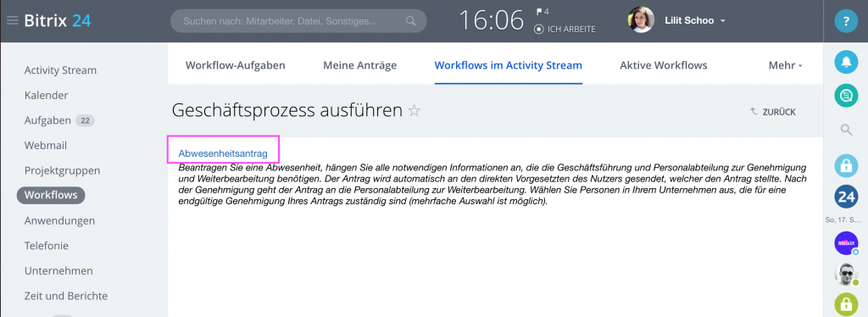Click the Aufgaben counter badge 22
868x317 pixels.
(x=85, y=120)
